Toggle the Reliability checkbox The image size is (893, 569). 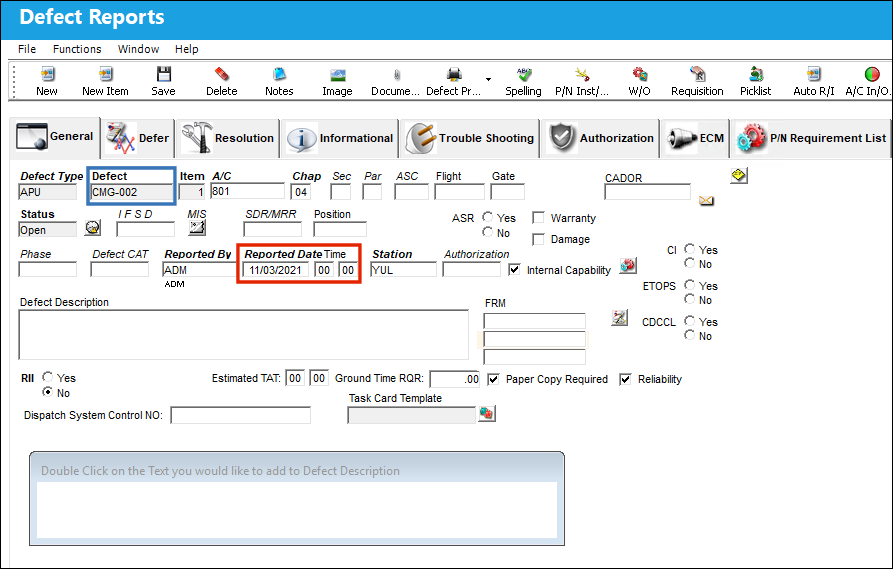coord(625,379)
